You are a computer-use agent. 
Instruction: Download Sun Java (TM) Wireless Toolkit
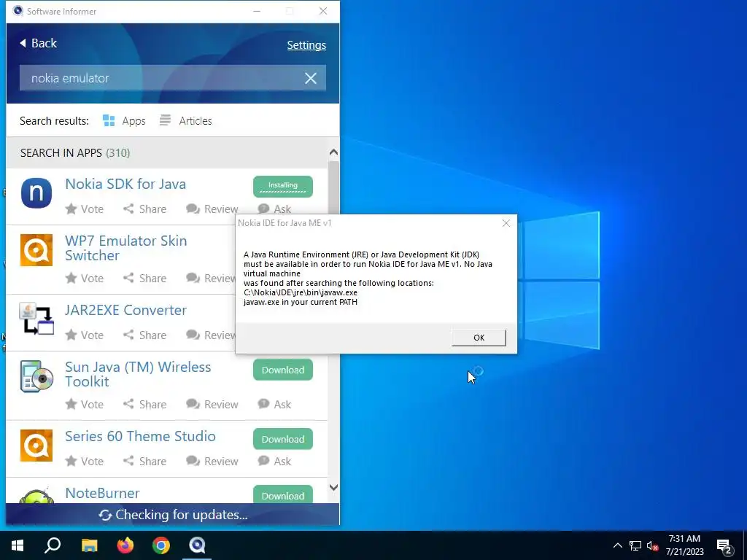click(283, 370)
